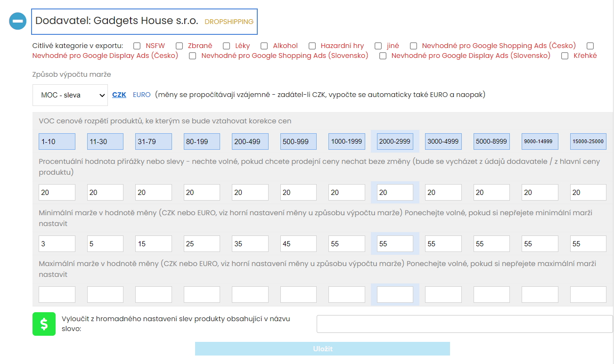Enable the Křehké checkbox
This screenshot has height=364, width=614.
(x=565, y=56)
